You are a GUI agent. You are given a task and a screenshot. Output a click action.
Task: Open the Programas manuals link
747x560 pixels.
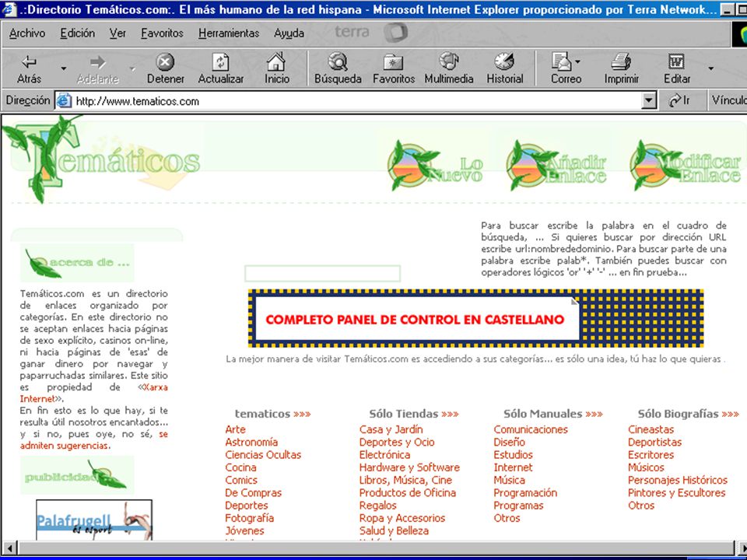click(518, 506)
